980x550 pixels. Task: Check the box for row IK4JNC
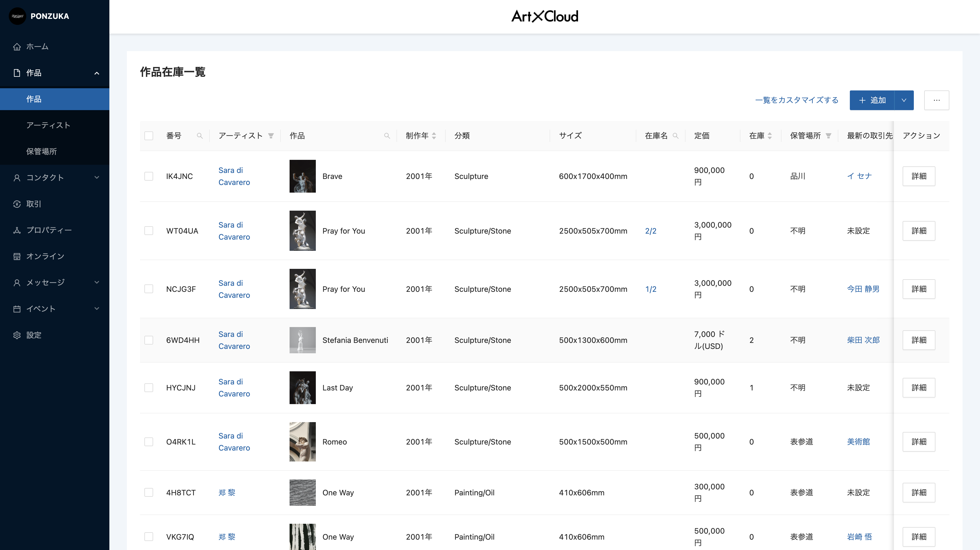pyautogui.click(x=149, y=176)
